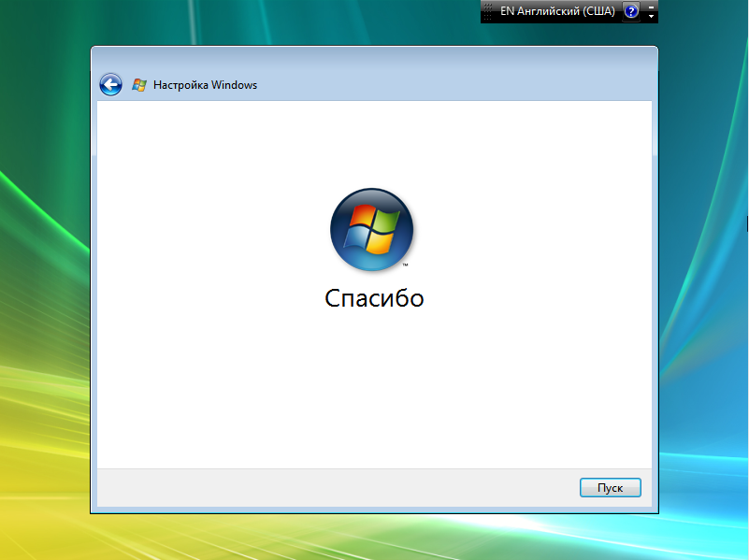Click the EN input language indicator
Screen dimensions: 749x560
[x=507, y=11]
